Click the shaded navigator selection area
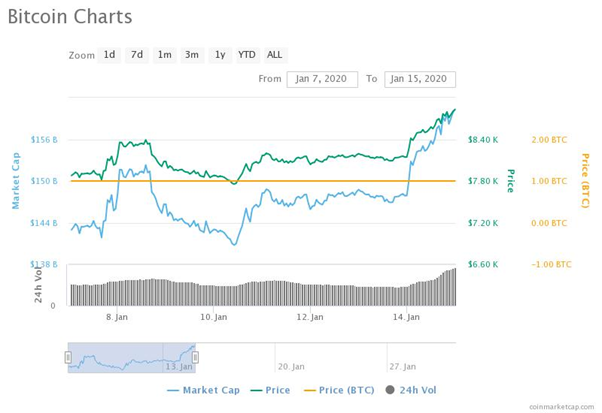Image resolution: width=602 pixels, height=413 pixels. pyautogui.click(x=132, y=357)
